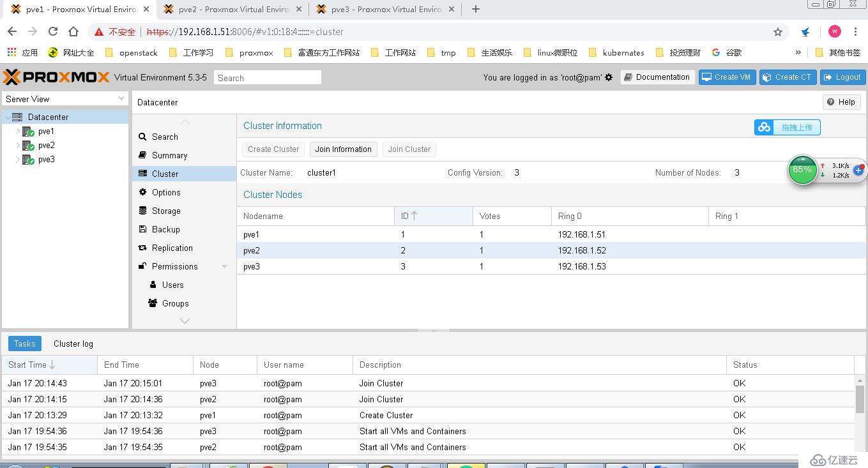Click Join Information button
Viewport: 868px width, 468px height.
343,149
